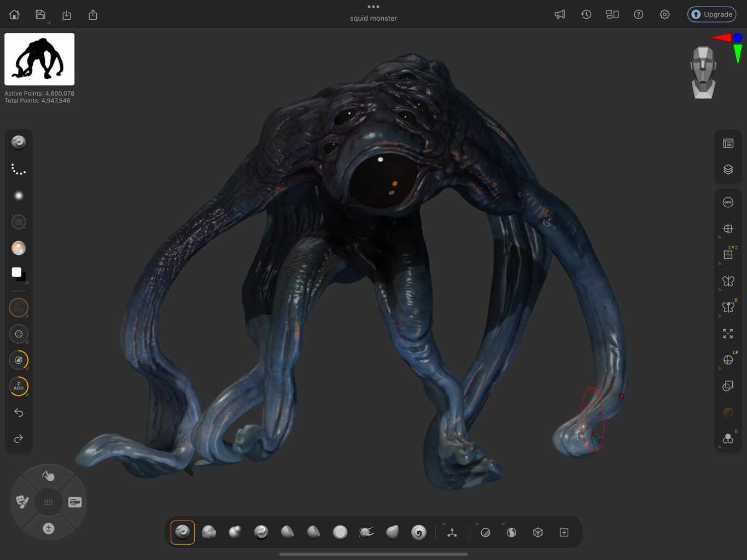Toggle the Z Add sculpt mode
This screenshot has height=560, width=747.
point(19,387)
